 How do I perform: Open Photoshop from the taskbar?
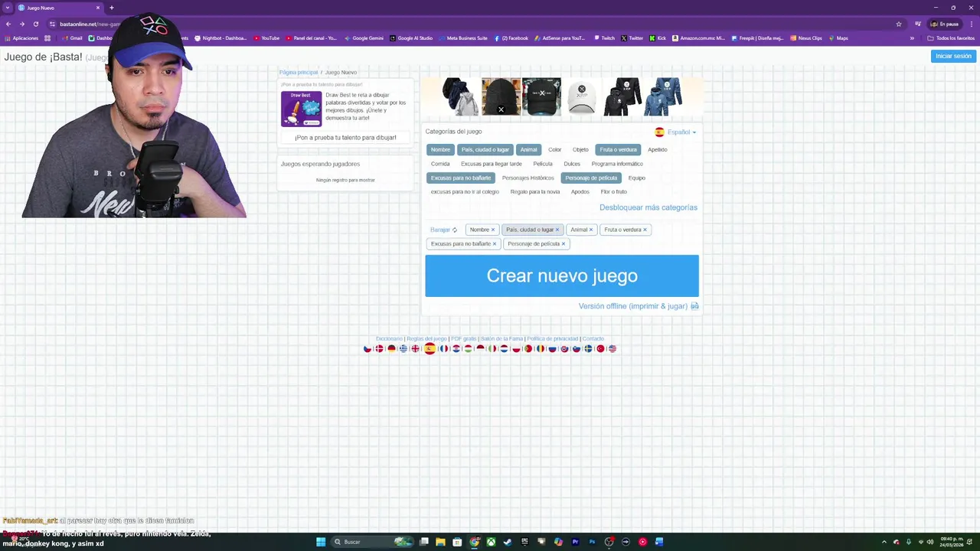(592, 542)
